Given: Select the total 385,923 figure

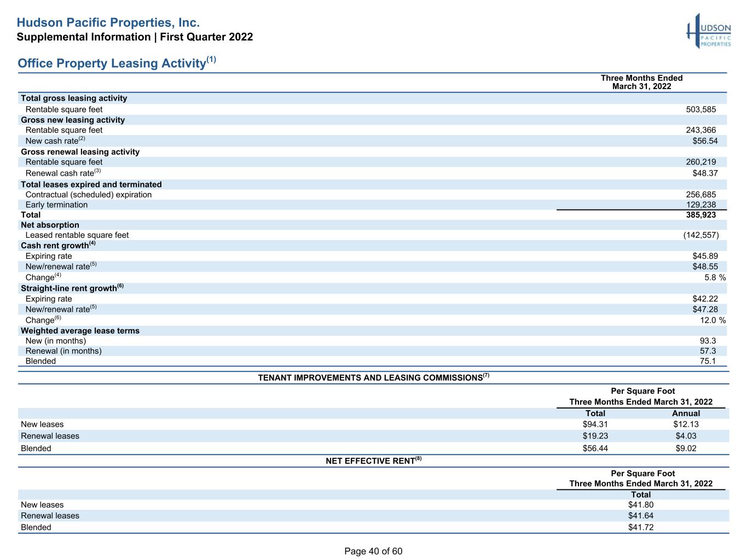Looking at the screenshot, I should [x=701, y=215].
